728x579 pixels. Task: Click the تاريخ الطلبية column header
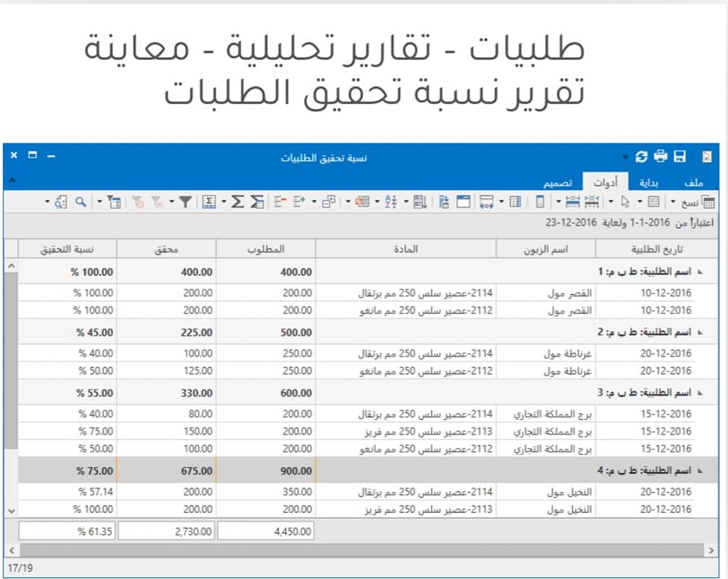[x=657, y=249]
